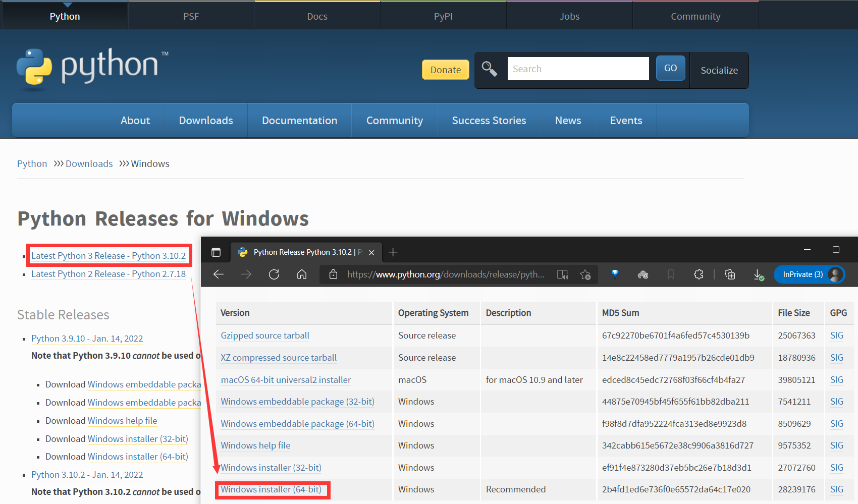Open the Success Stories navigation menu
Screen dimensions: 858x504
point(489,120)
